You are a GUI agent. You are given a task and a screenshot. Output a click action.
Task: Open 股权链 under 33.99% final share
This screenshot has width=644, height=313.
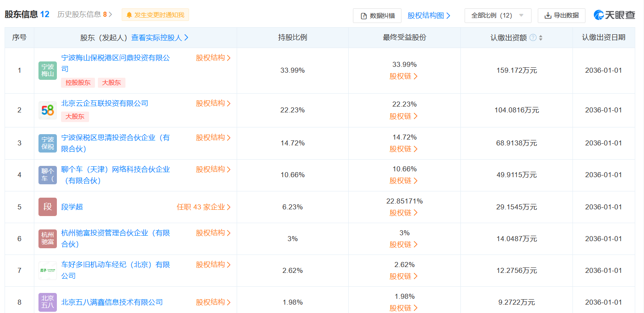(x=404, y=76)
